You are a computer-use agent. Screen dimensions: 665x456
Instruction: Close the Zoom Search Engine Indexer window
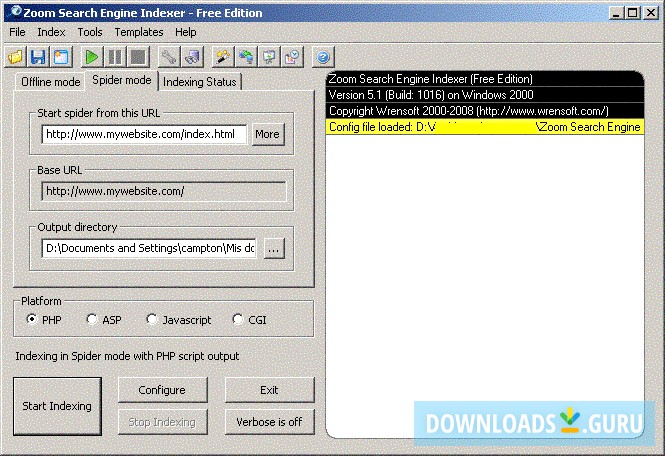point(650,13)
